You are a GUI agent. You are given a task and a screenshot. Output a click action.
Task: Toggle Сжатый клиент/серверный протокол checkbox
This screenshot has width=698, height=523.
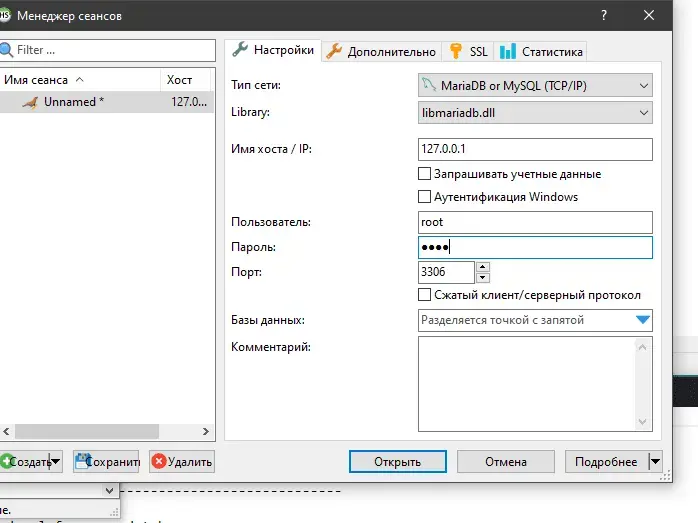pyautogui.click(x=425, y=295)
